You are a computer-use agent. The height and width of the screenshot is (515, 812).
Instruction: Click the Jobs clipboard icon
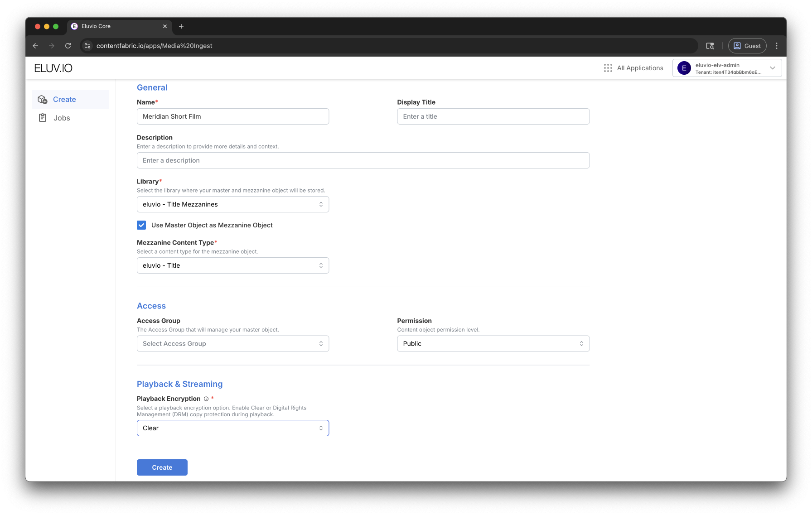43,118
